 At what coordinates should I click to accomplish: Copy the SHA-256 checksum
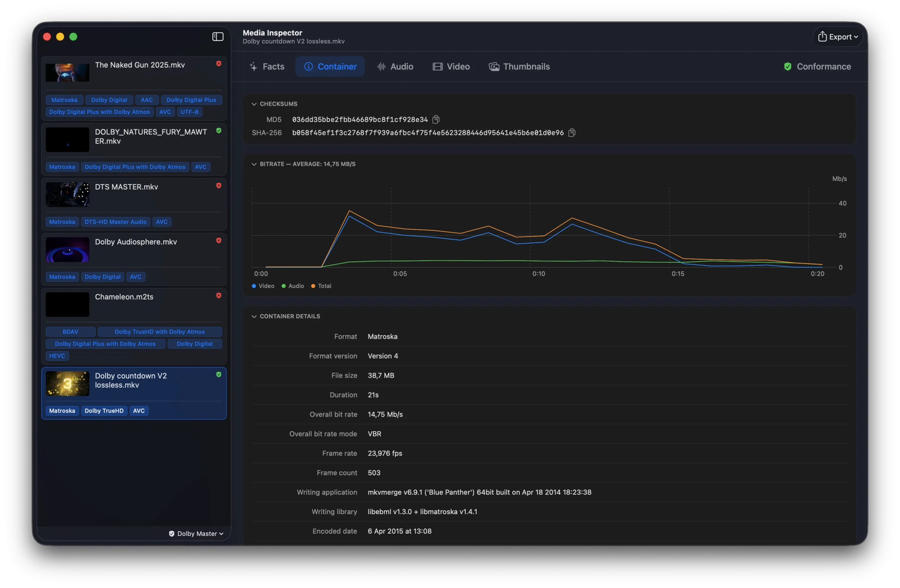[x=572, y=133]
